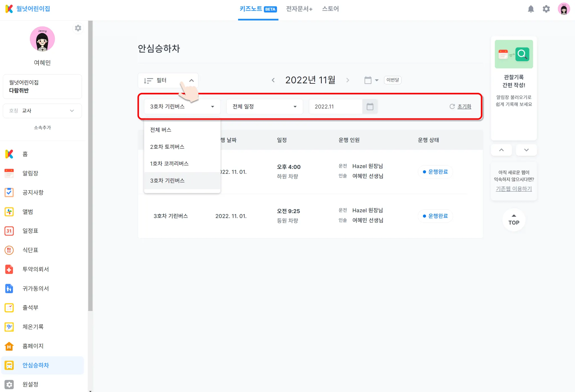Click calendar icon in date filter field
Screen dimensions: 575x392
tap(370, 107)
